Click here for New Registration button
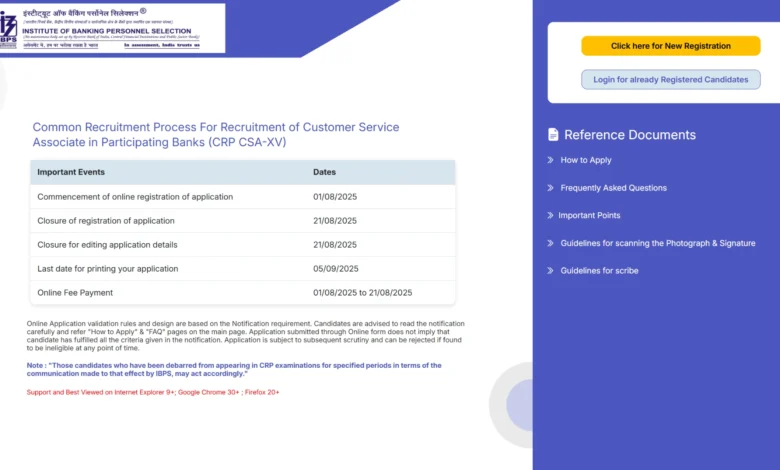Viewport: 780px width, 470px height. tap(671, 46)
